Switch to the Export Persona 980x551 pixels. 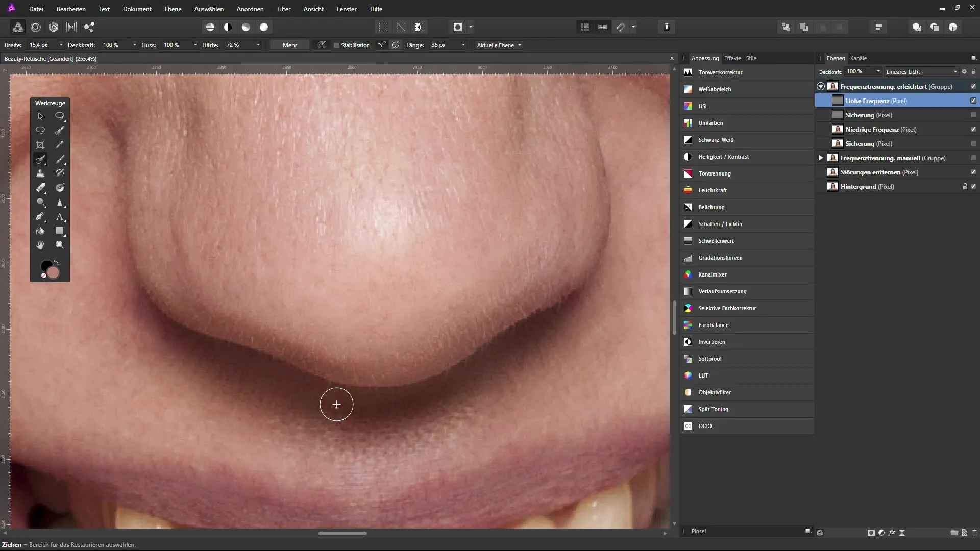89,27
